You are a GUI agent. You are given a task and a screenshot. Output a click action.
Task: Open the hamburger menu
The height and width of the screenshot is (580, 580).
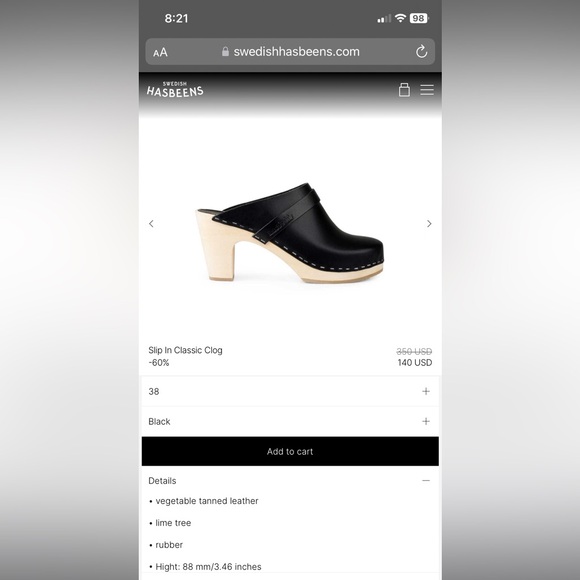427,90
